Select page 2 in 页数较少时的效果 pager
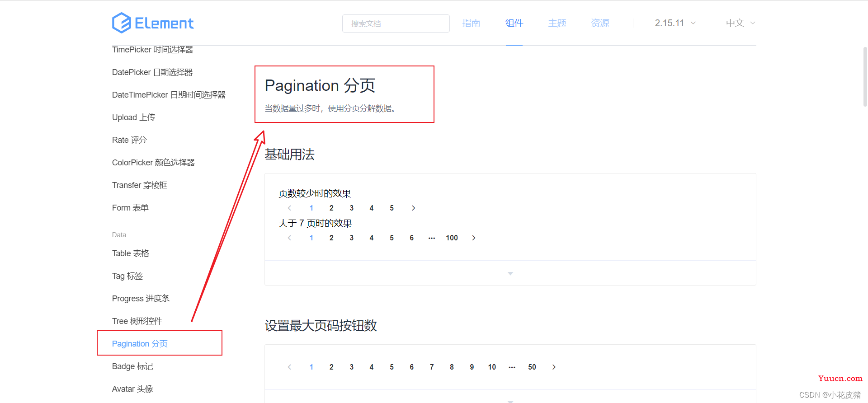 click(331, 208)
